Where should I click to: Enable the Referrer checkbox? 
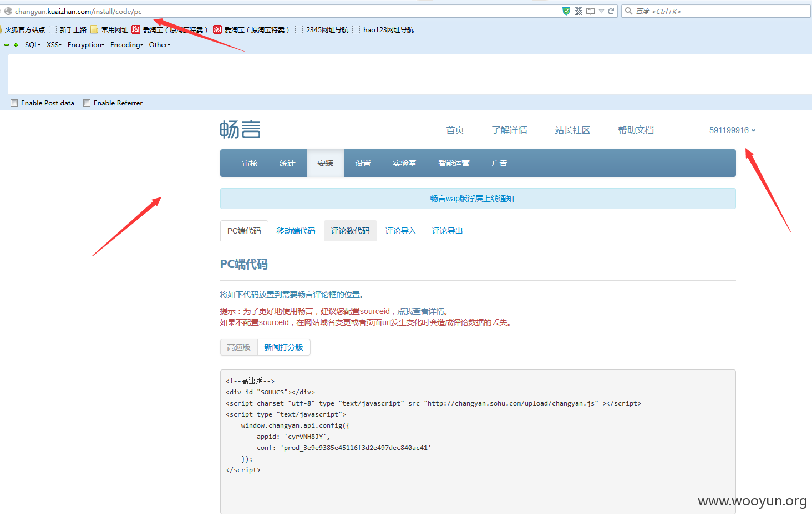pos(87,103)
